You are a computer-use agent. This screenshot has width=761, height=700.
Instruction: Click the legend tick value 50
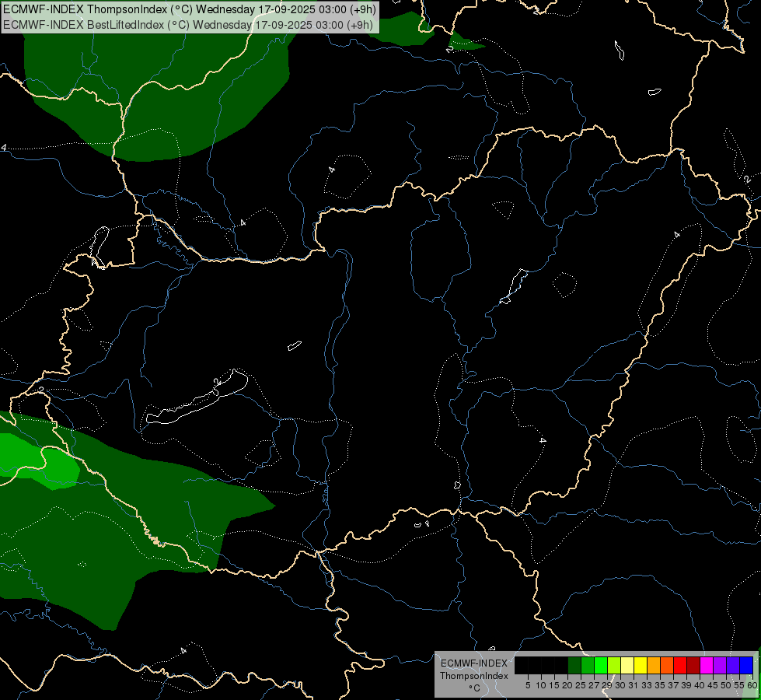(726, 685)
